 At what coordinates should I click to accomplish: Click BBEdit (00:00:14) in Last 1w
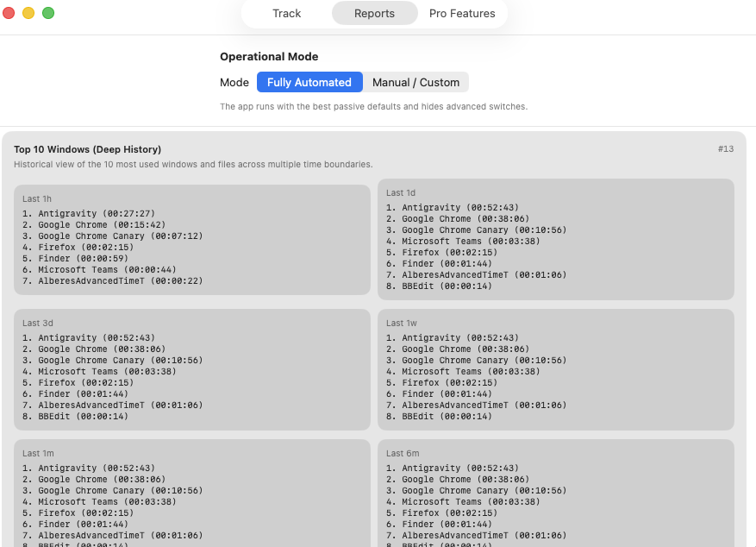(440, 416)
